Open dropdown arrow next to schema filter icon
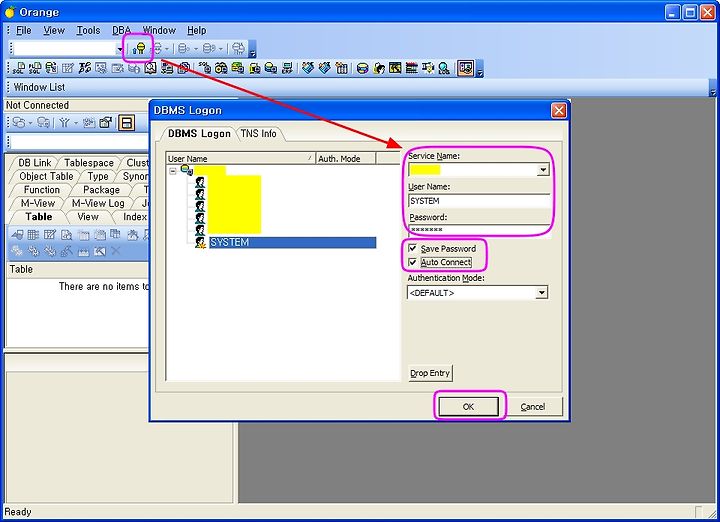 (76, 123)
